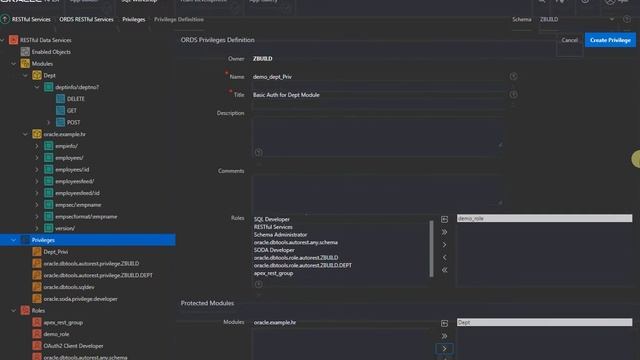Click the Name input field
Image resolution: width=640 pixels, height=360 pixels.
click(x=378, y=77)
